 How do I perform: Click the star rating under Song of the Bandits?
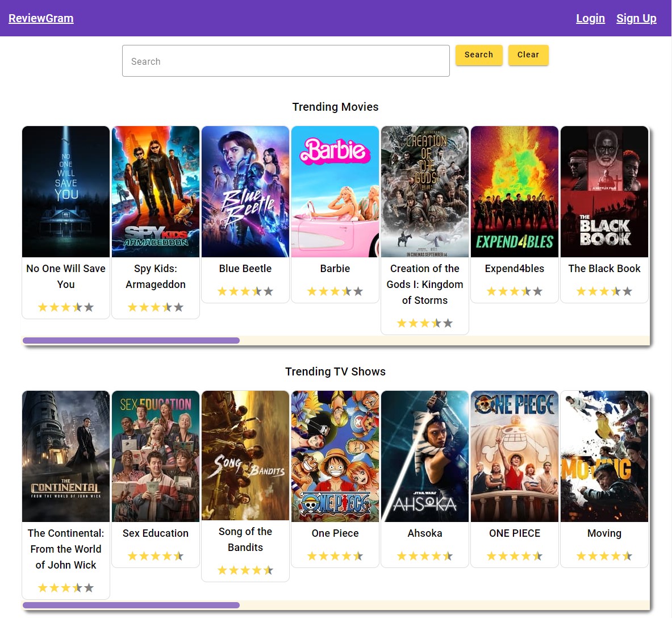[x=245, y=570]
